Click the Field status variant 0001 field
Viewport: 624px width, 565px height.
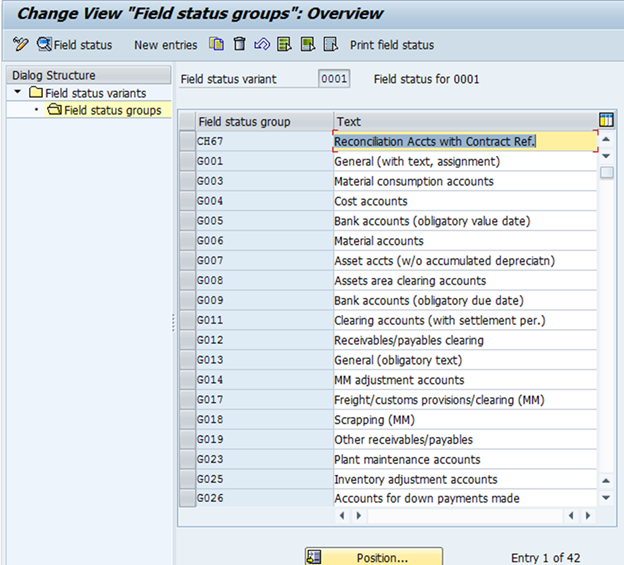334,79
